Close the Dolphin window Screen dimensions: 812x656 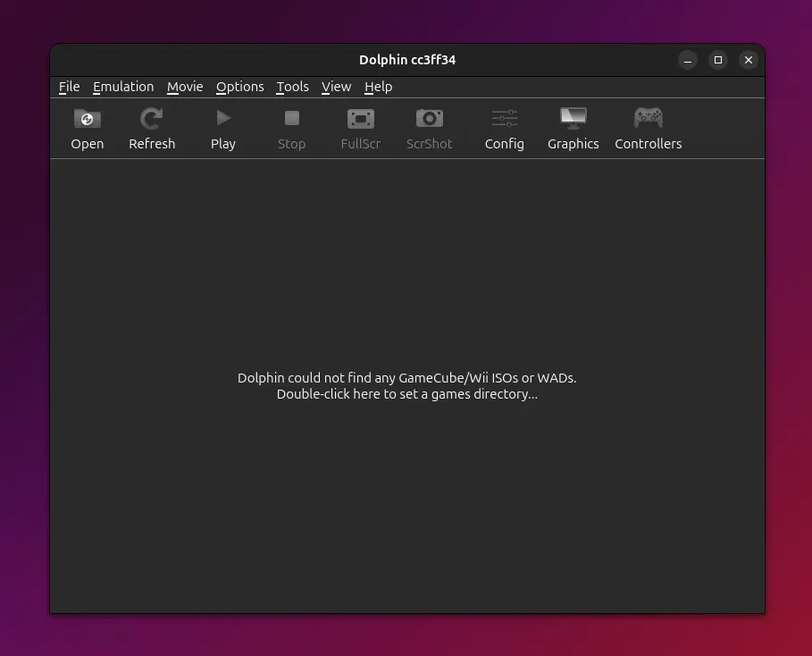point(749,60)
